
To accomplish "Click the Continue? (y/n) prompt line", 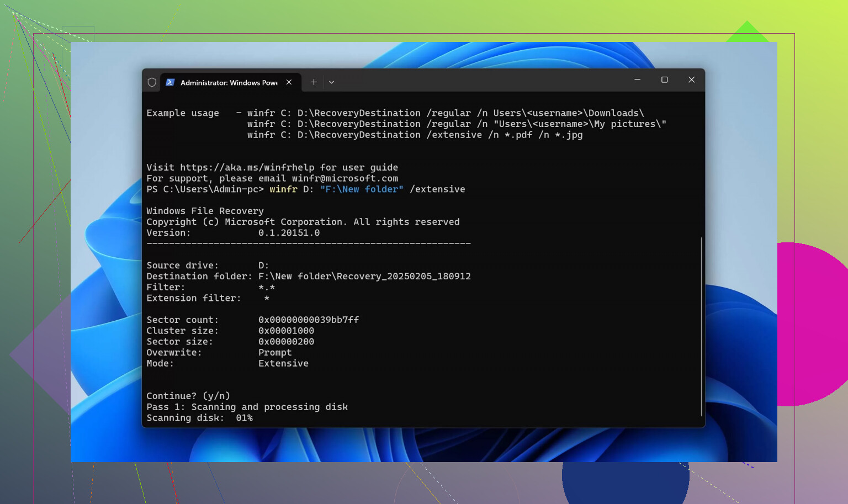I will click(x=188, y=396).
